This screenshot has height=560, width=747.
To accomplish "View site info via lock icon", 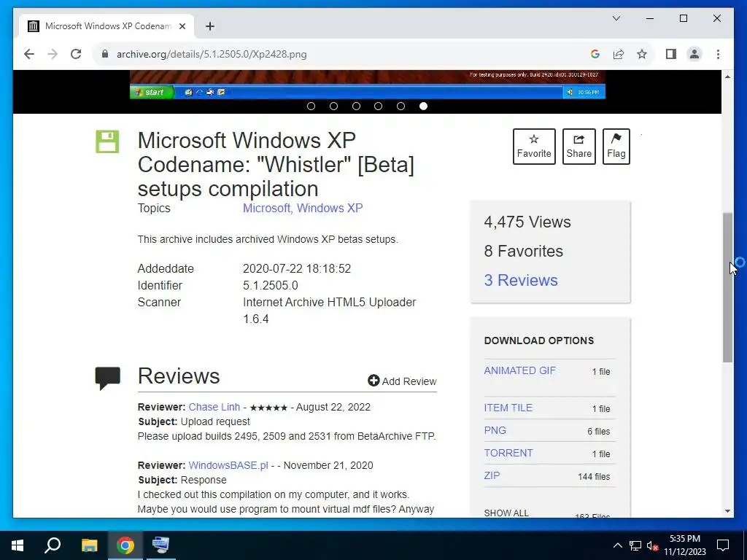I will (105, 54).
